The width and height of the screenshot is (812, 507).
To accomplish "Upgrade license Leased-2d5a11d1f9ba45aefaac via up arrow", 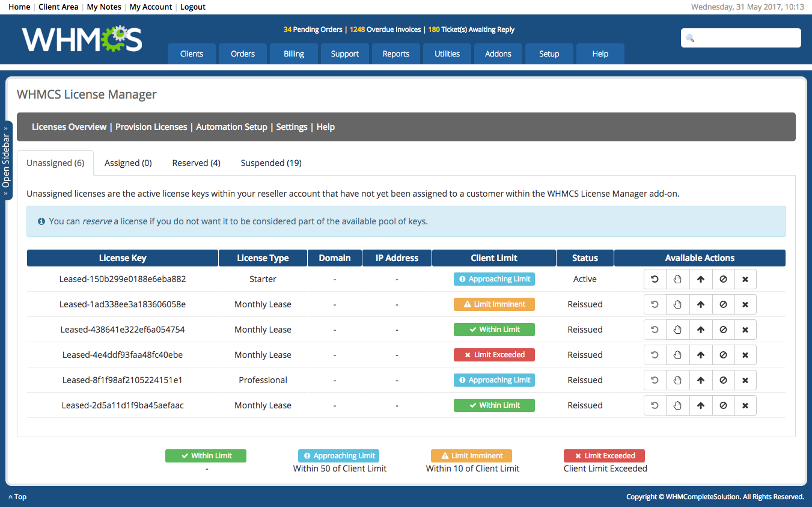I will tap(700, 405).
